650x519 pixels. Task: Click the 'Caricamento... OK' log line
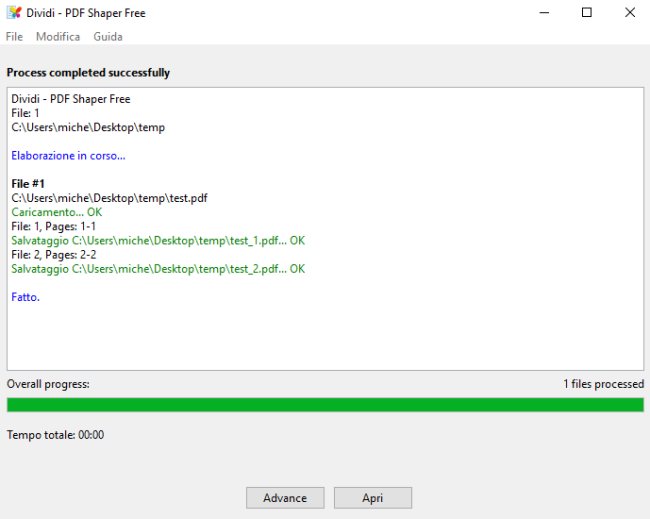[56, 212]
